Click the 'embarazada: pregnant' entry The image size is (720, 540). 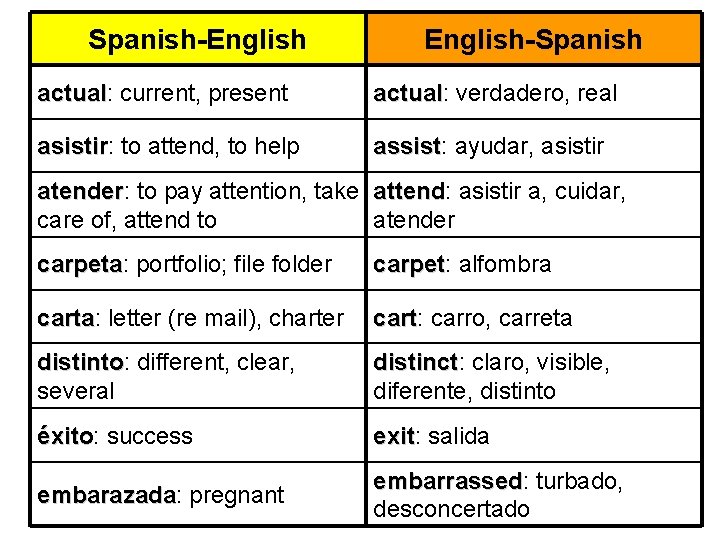pyautogui.click(x=160, y=495)
